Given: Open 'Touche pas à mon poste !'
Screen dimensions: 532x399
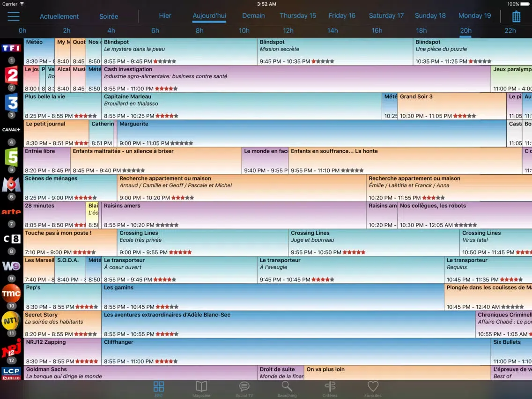Looking at the screenshot, I should 70,242.
